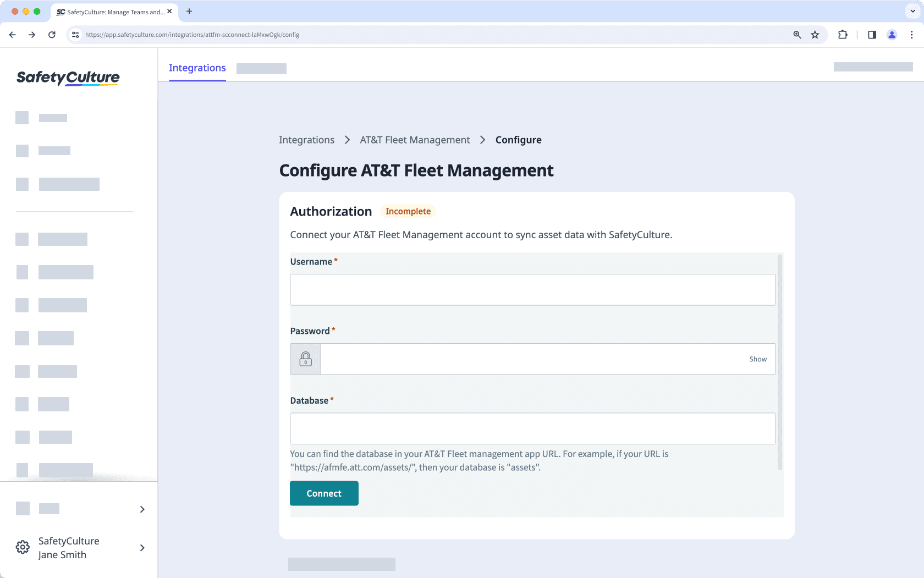Reveal the password by clicking Show
Screen dimensions: 924x578
tap(758, 359)
